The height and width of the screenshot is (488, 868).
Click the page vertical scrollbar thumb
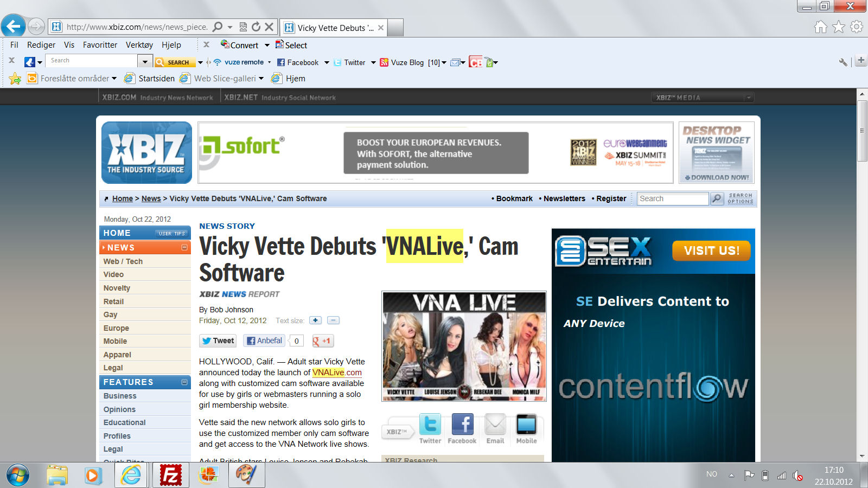tap(862, 130)
